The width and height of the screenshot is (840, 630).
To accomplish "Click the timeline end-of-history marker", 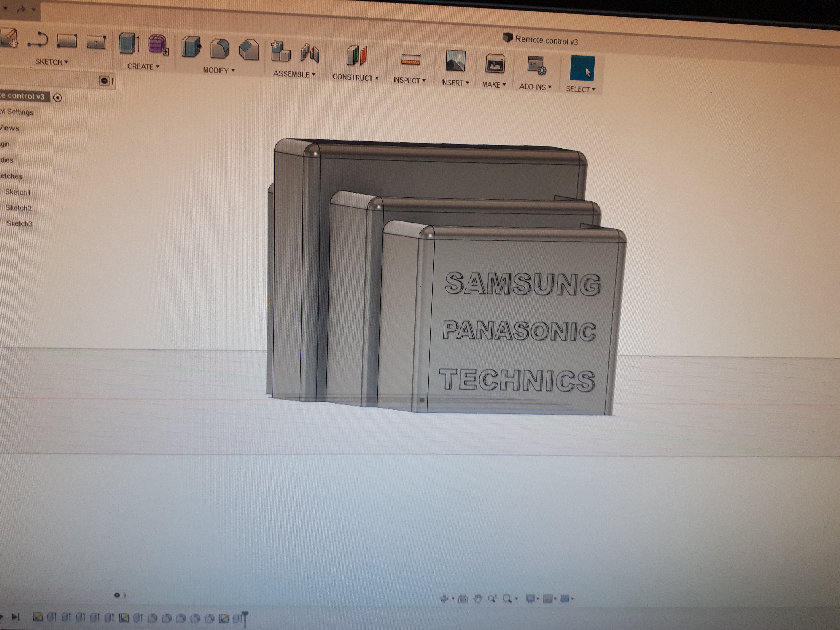I will [x=245, y=619].
